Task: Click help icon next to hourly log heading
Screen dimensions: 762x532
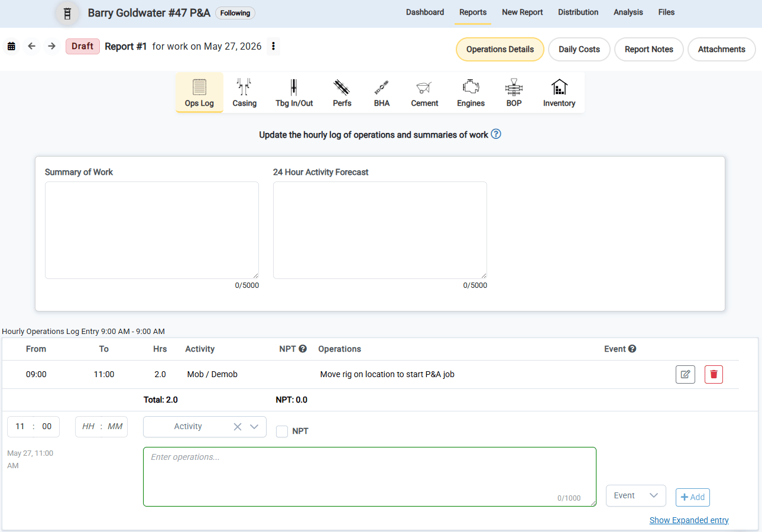Action: point(496,134)
